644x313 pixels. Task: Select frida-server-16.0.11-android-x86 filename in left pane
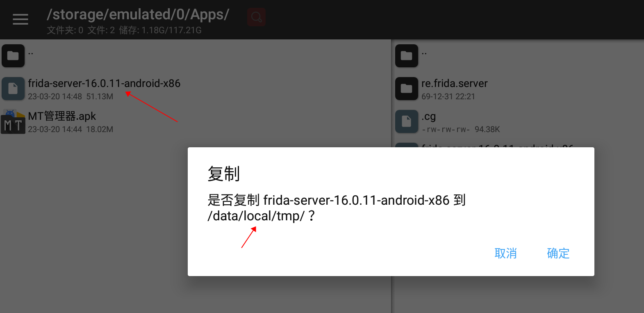[104, 83]
